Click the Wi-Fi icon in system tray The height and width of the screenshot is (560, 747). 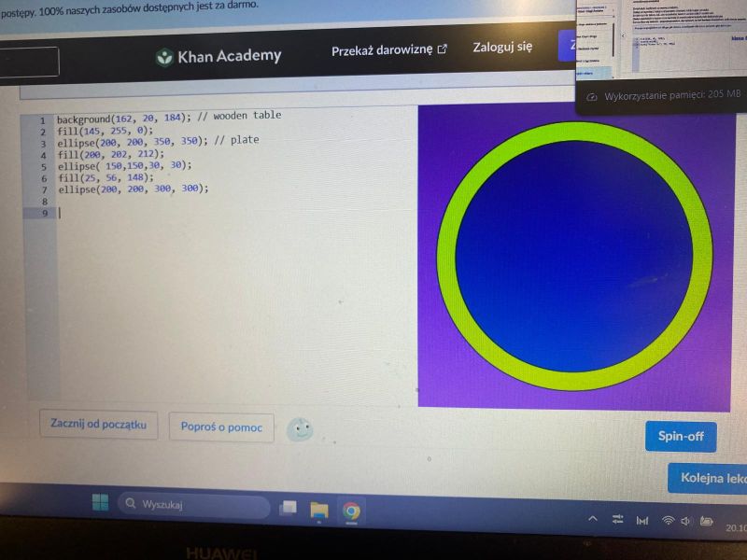[x=668, y=520]
